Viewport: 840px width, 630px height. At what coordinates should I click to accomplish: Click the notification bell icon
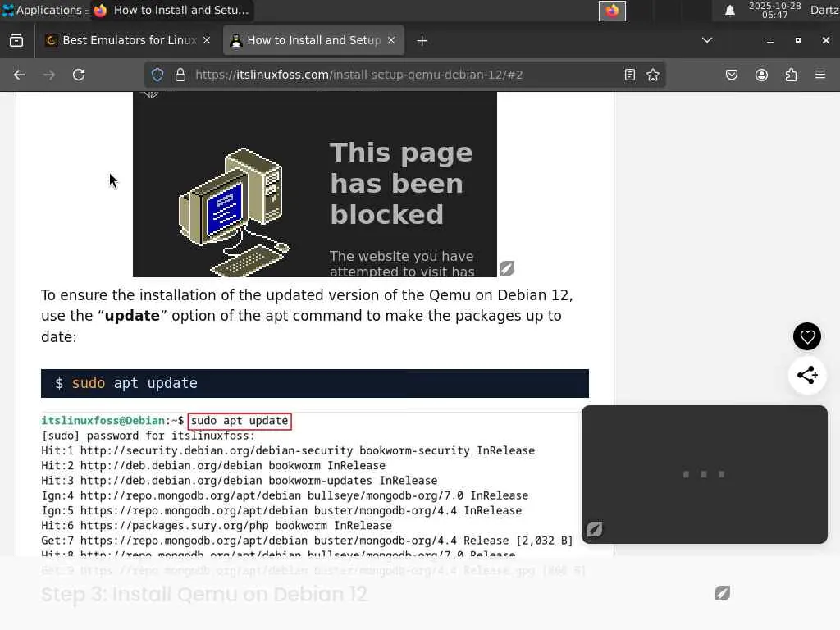click(729, 10)
